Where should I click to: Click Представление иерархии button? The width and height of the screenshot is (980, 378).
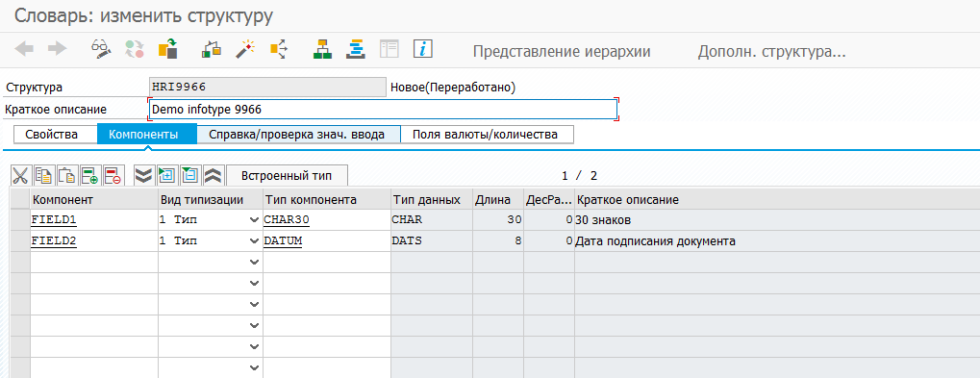(562, 52)
